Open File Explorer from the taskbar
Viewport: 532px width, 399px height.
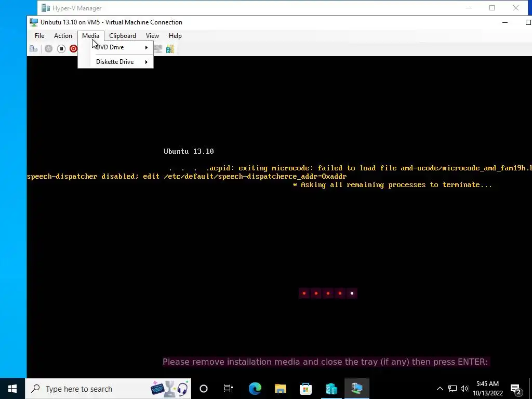tap(280, 389)
